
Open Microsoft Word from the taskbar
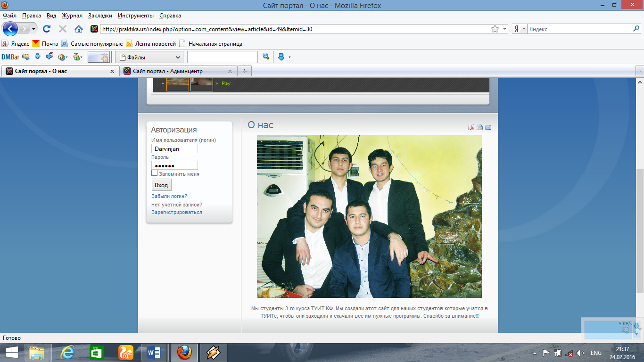click(154, 352)
